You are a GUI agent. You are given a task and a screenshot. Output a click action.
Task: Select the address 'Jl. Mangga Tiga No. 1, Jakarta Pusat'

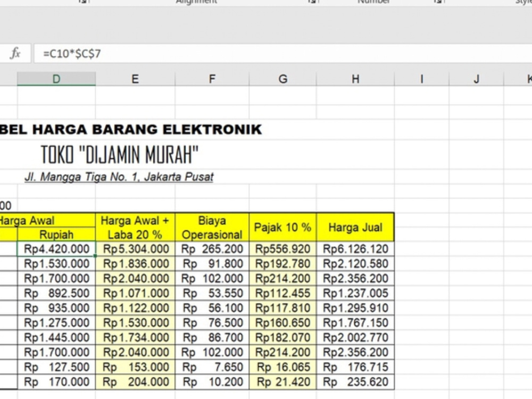click(x=119, y=177)
